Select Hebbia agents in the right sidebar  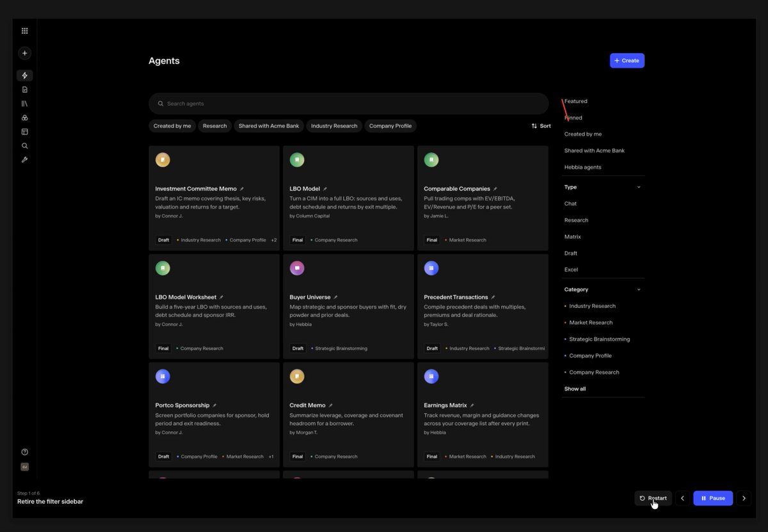coord(582,167)
